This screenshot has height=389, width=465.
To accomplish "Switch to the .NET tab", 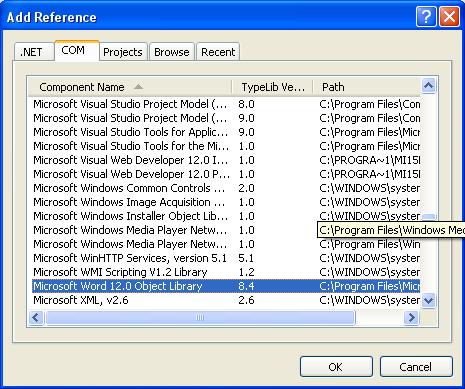I will coord(34,52).
